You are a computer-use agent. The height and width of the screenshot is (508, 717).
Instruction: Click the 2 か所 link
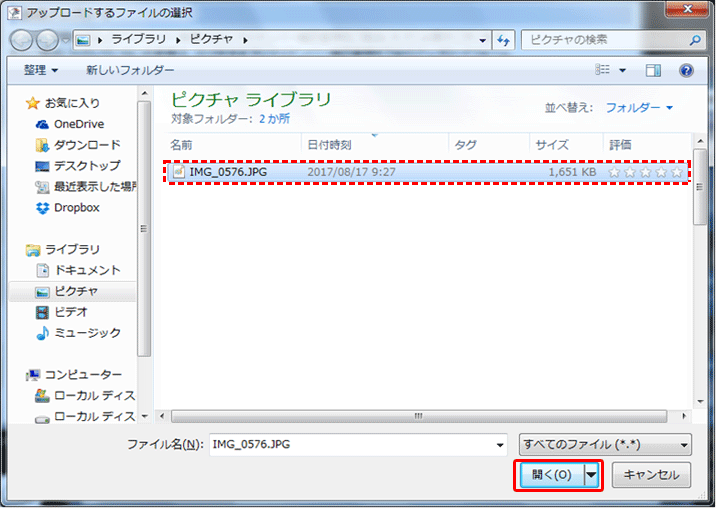pos(274,119)
